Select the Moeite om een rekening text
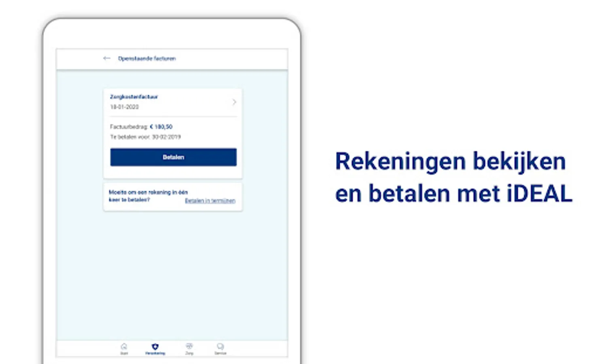 pyautogui.click(x=148, y=196)
